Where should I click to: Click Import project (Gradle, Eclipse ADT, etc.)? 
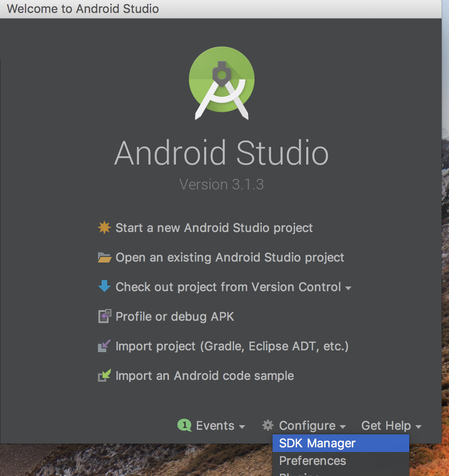coord(232,346)
